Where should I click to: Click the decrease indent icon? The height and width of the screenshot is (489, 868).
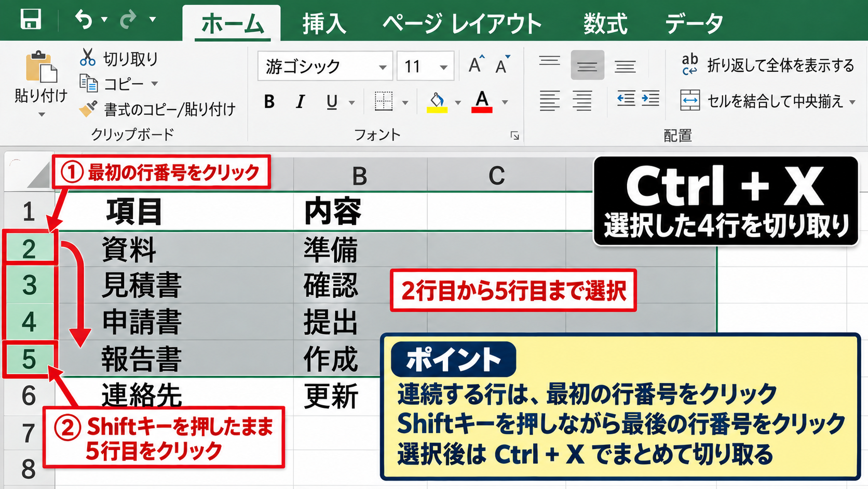pos(626,99)
